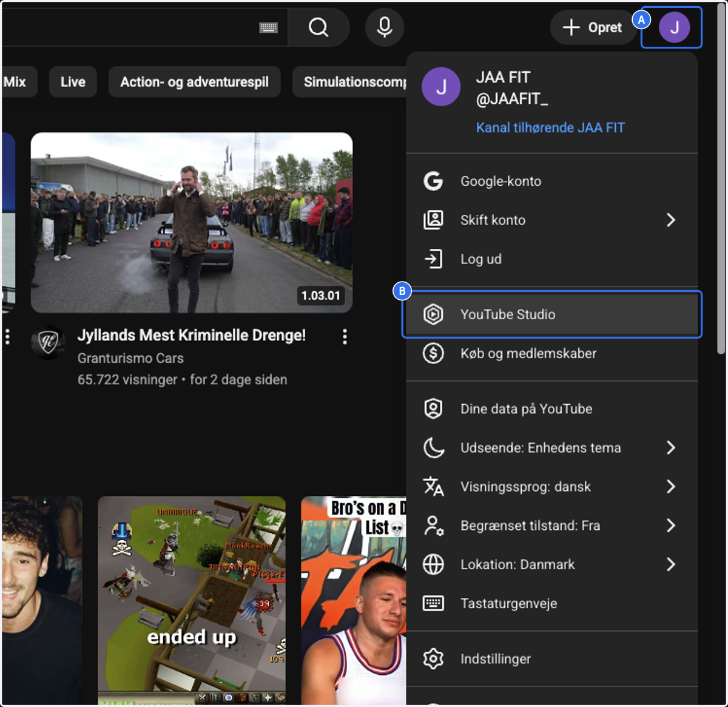Image resolution: width=728 pixels, height=707 pixels.
Task: Start voice search with microphone icon
Action: pos(385,27)
